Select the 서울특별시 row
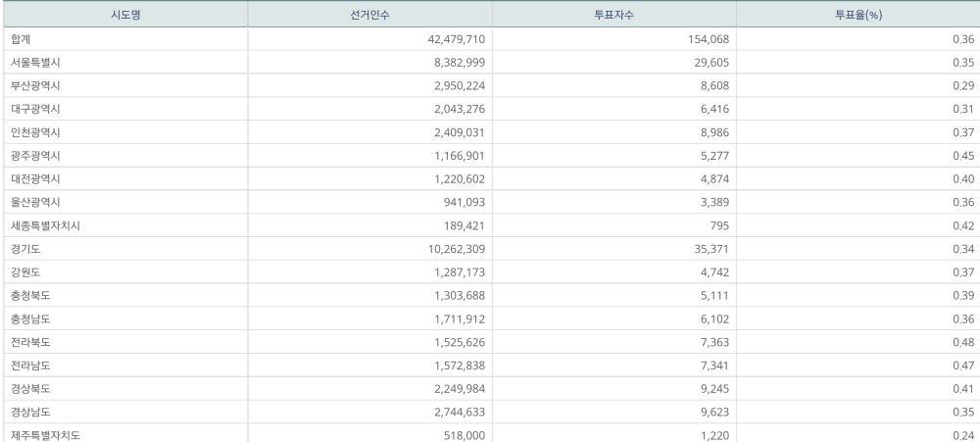 click(34, 62)
